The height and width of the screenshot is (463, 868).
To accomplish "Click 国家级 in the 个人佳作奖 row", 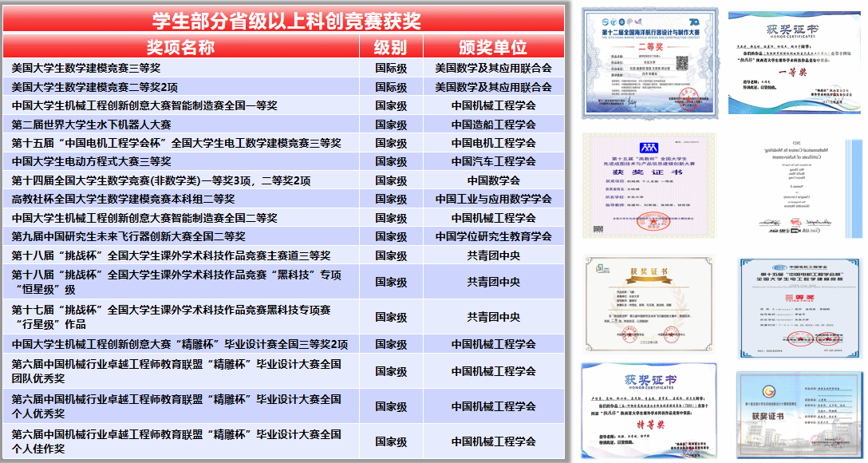I will 391,441.
